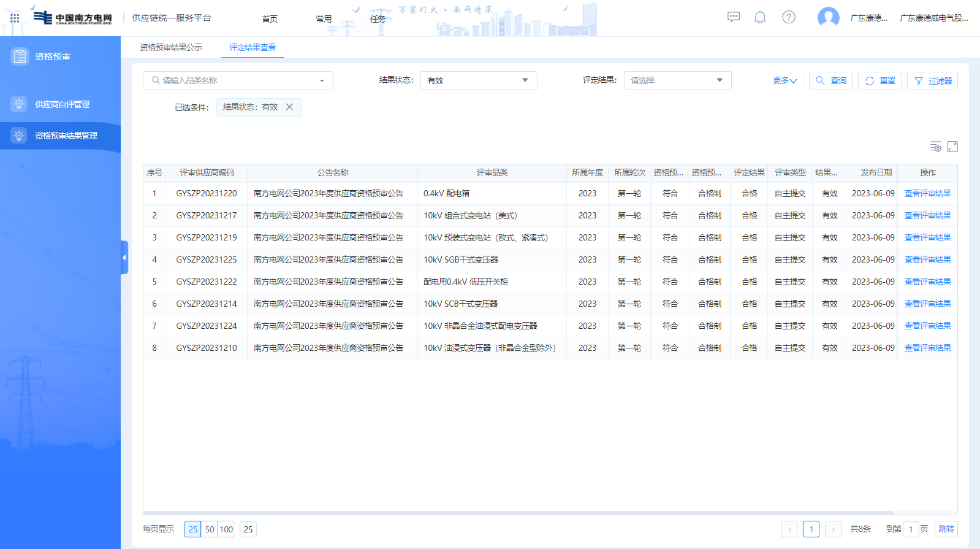Screen dimensions: 980x549
Task: Open the help question mark icon
Action: 789,17
